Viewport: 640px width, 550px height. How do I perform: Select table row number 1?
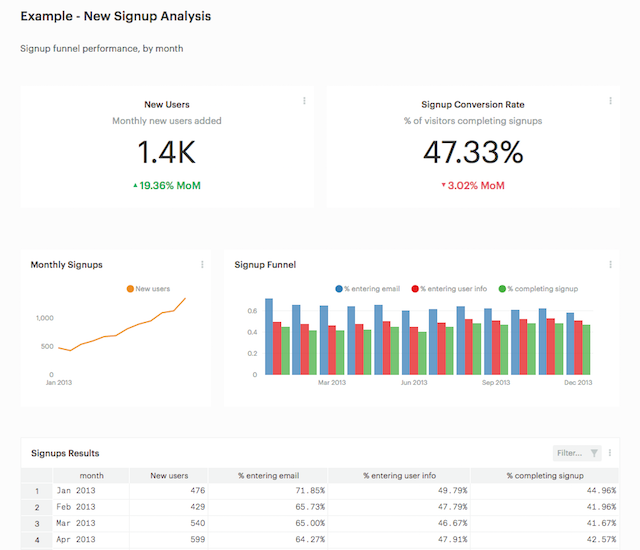click(x=37, y=491)
